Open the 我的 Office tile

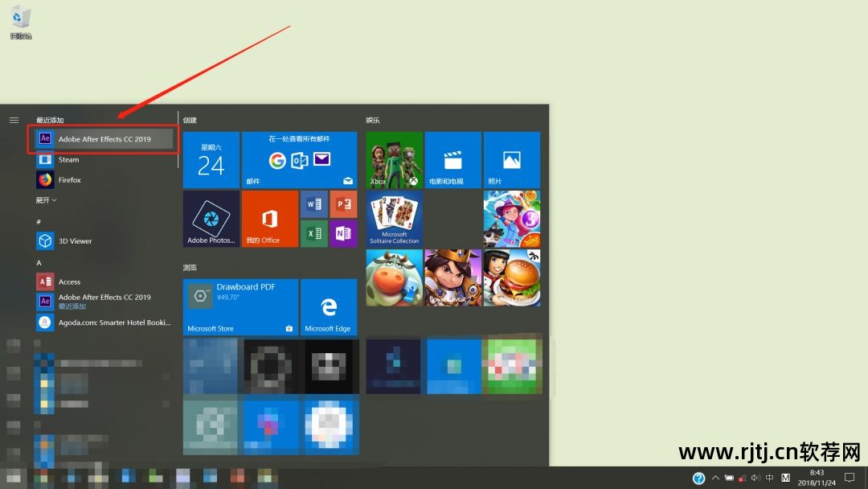tap(269, 219)
